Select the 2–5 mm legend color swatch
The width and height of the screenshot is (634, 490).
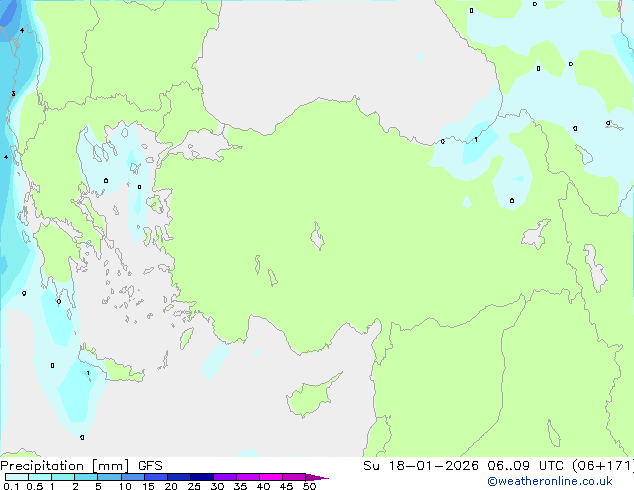click(x=86, y=477)
